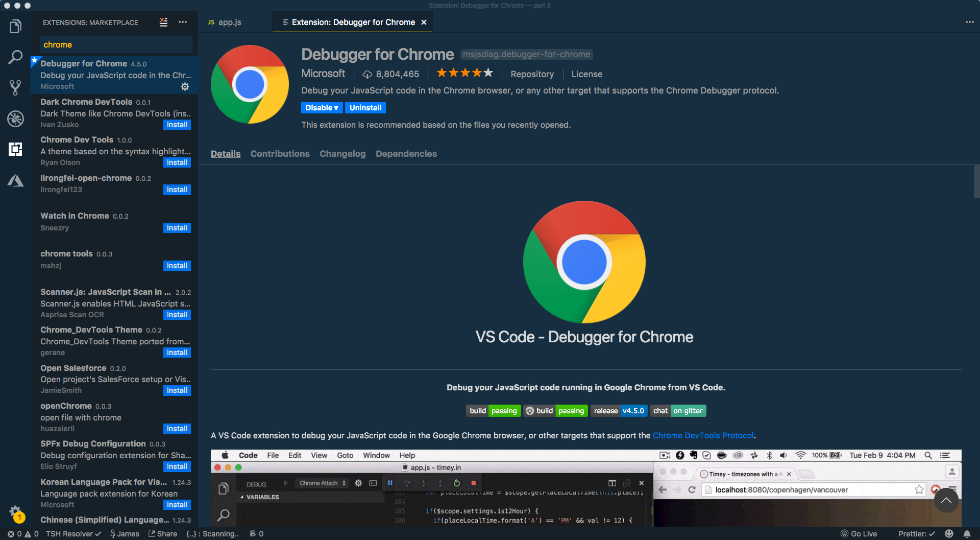Open the Extensions view icon

[x=15, y=149]
